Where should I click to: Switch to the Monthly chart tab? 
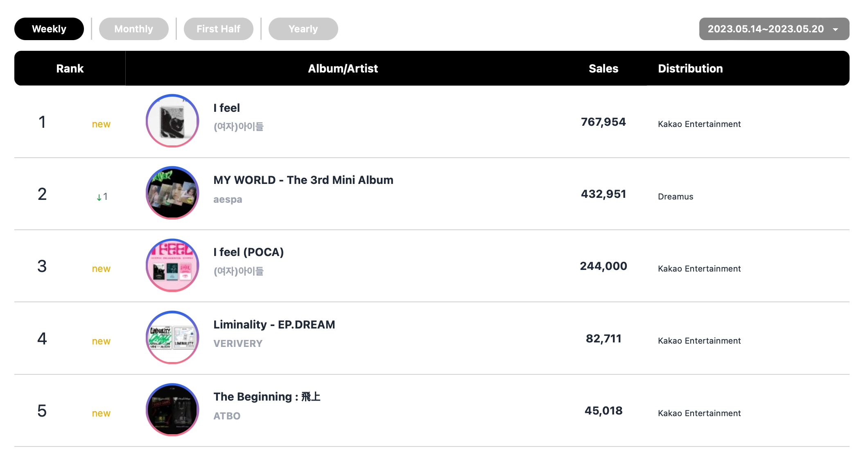[134, 29]
